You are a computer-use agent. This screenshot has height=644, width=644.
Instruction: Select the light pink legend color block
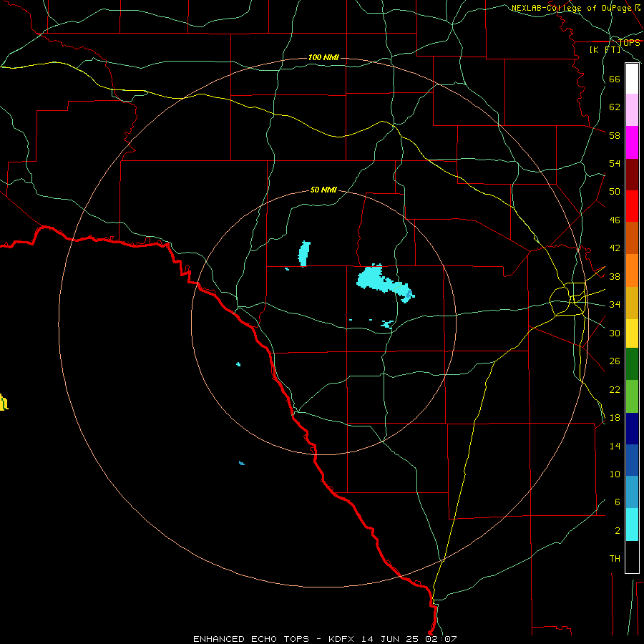[632, 110]
